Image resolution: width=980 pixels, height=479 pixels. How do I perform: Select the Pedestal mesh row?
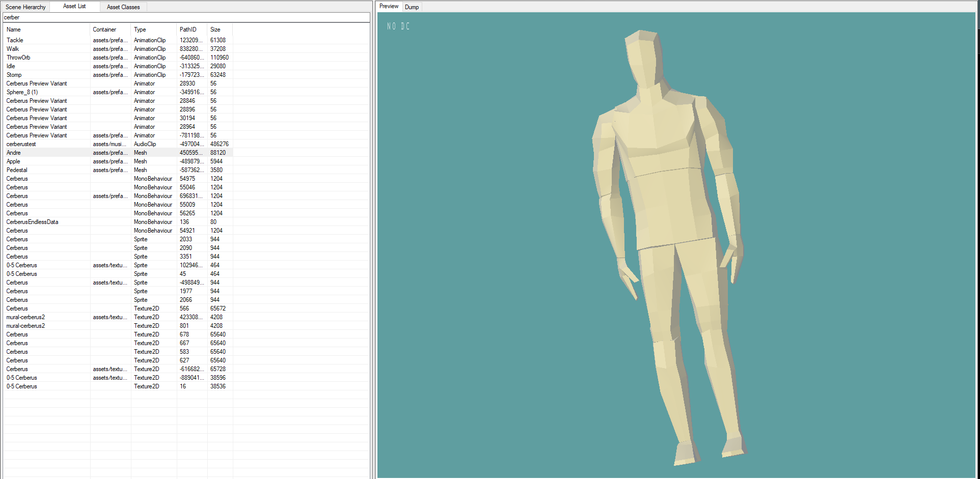pyautogui.click(x=17, y=170)
